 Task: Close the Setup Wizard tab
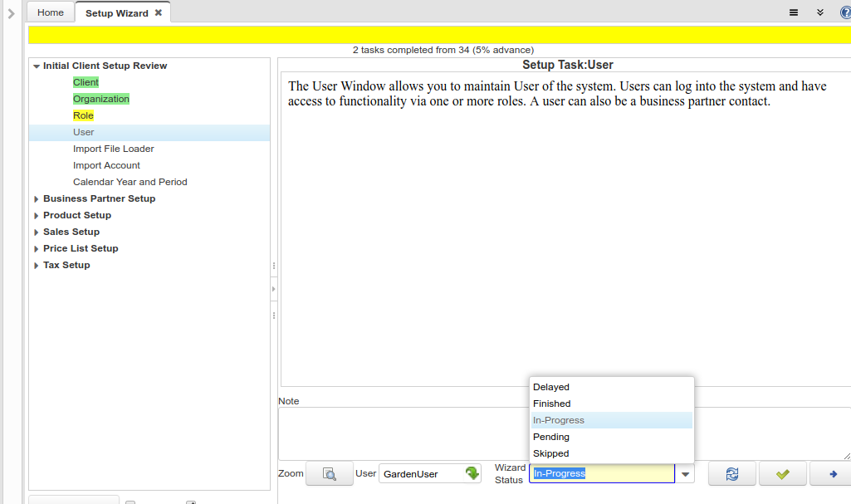(x=159, y=12)
